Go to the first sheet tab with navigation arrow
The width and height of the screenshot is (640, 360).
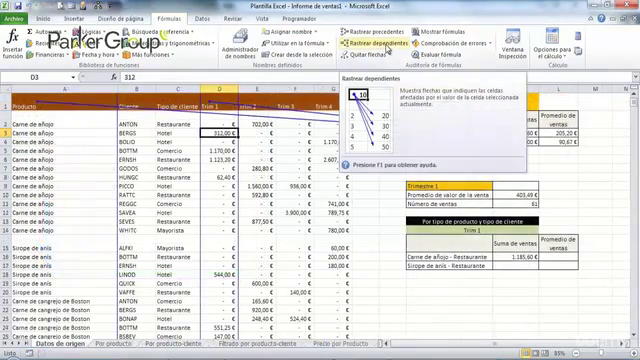click(x=5, y=344)
